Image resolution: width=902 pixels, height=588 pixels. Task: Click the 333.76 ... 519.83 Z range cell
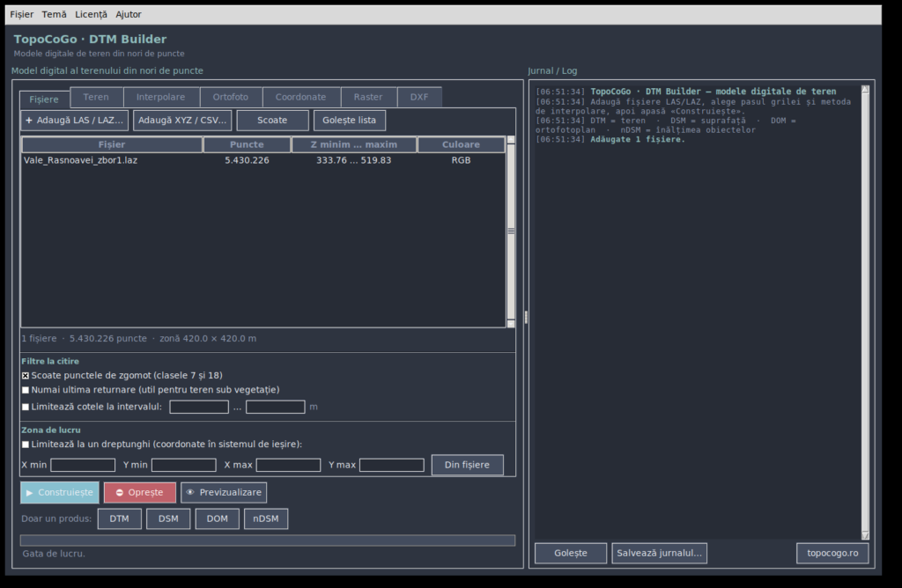tap(354, 160)
